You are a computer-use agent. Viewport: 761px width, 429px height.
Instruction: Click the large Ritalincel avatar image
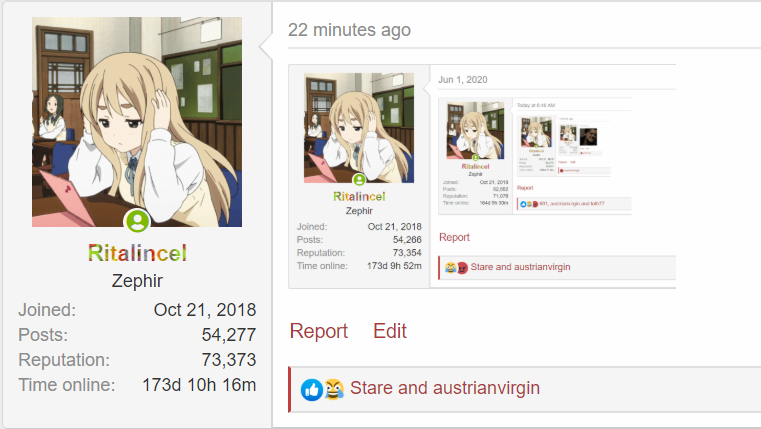(137, 122)
